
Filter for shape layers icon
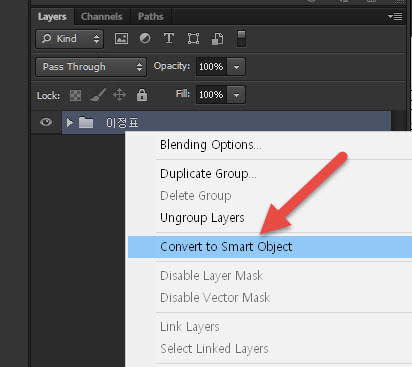click(193, 39)
